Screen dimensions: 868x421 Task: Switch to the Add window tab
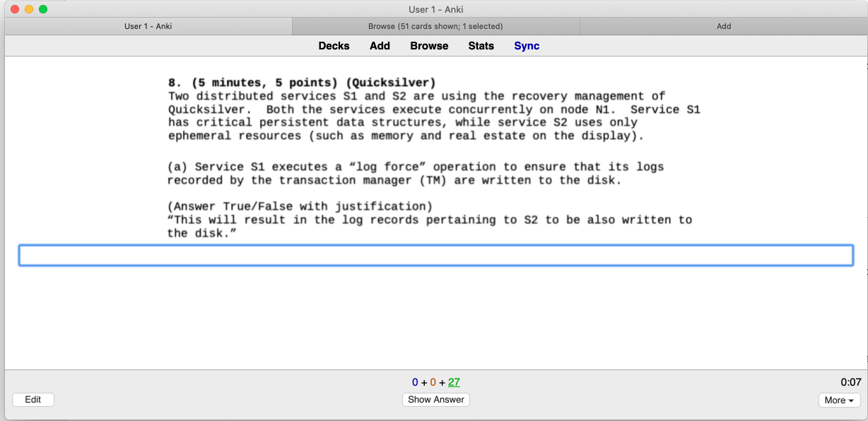tap(724, 26)
